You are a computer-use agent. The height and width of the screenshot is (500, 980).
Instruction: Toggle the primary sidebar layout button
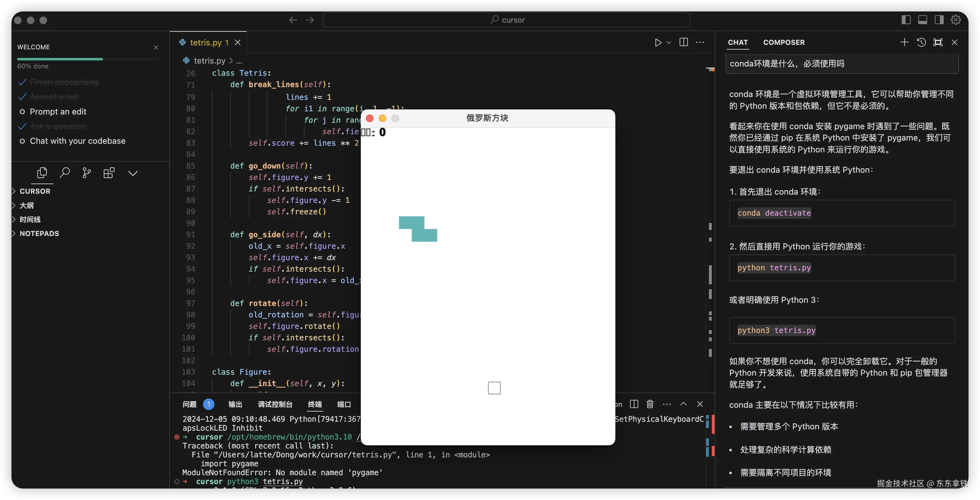tap(906, 20)
